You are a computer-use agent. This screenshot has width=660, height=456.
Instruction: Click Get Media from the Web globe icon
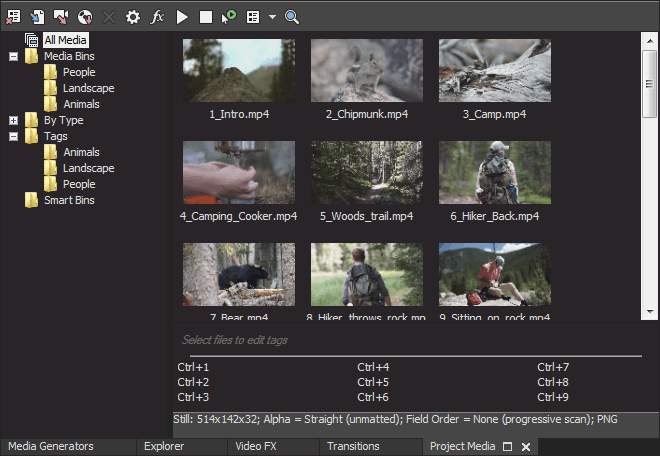click(85, 17)
